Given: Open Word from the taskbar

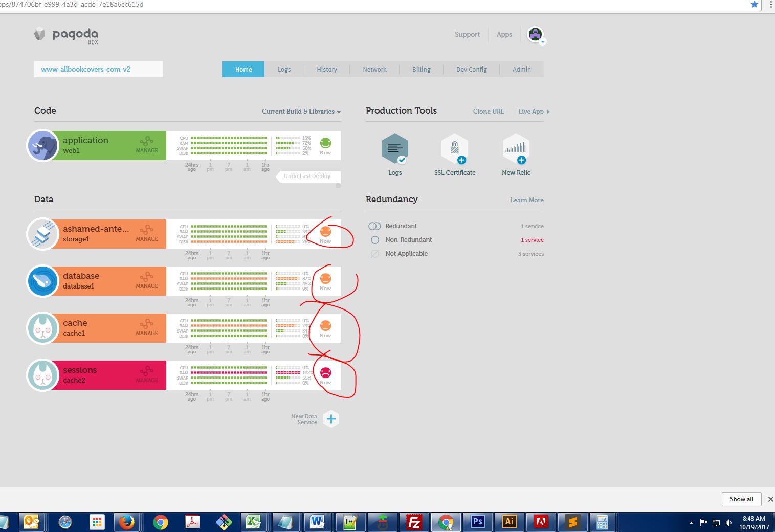Looking at the screenshot, I should 317,522.
